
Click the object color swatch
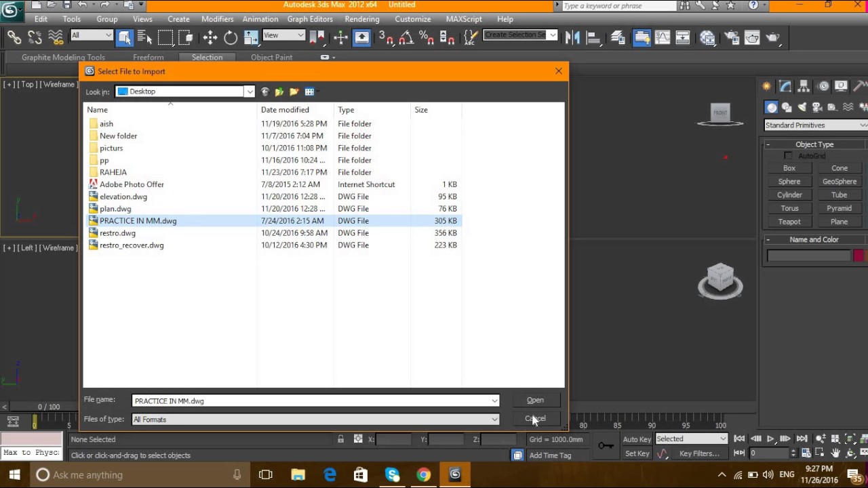[x=859, y=256]
